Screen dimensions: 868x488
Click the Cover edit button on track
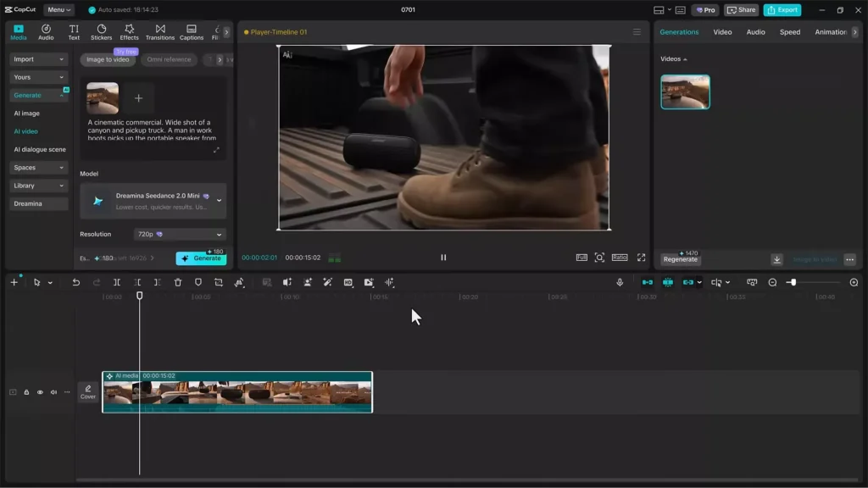click(x=88, y=391)
